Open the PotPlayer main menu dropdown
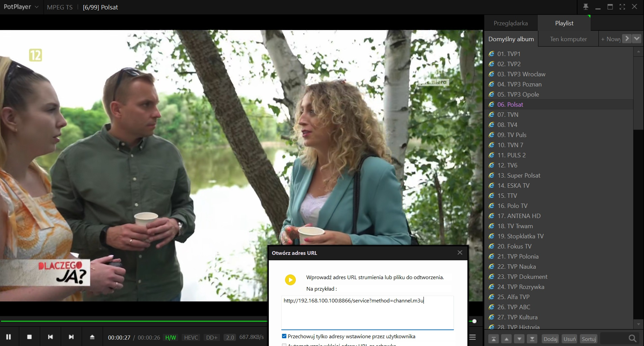 pyautogui.click(x=21, y=7)
